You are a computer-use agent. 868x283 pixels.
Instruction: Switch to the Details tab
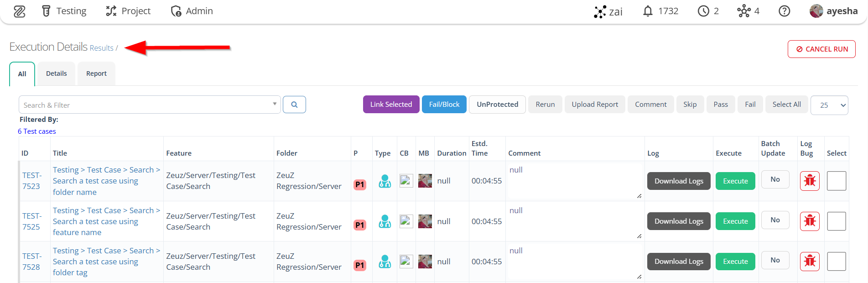pyautogui.click(x=57, y=73)
